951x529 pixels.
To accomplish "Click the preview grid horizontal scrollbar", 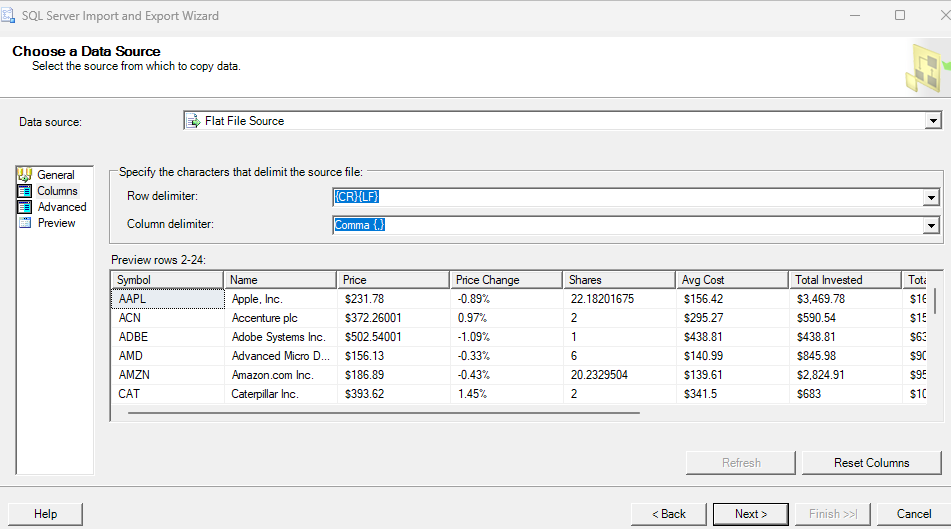I will pos(383,413).
